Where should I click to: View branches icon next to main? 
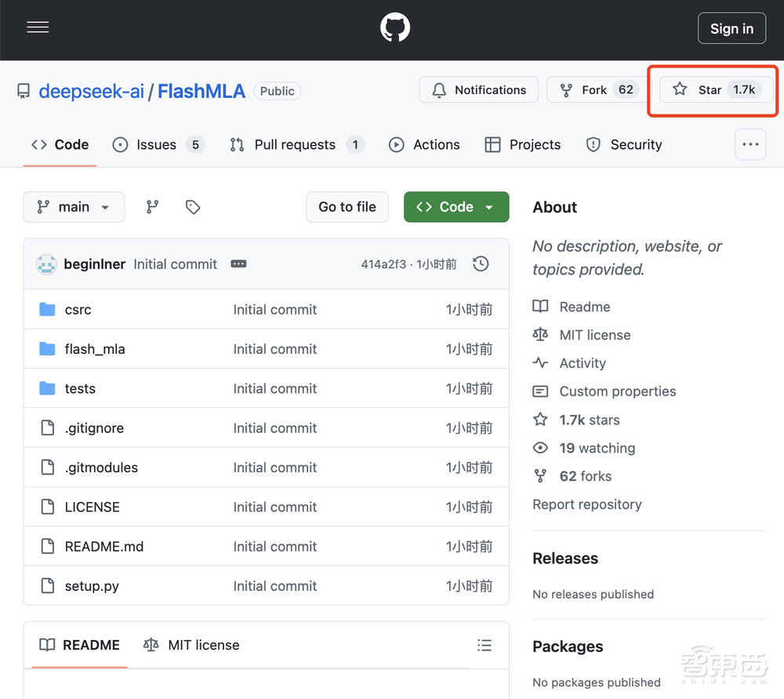tap(153, 207)
